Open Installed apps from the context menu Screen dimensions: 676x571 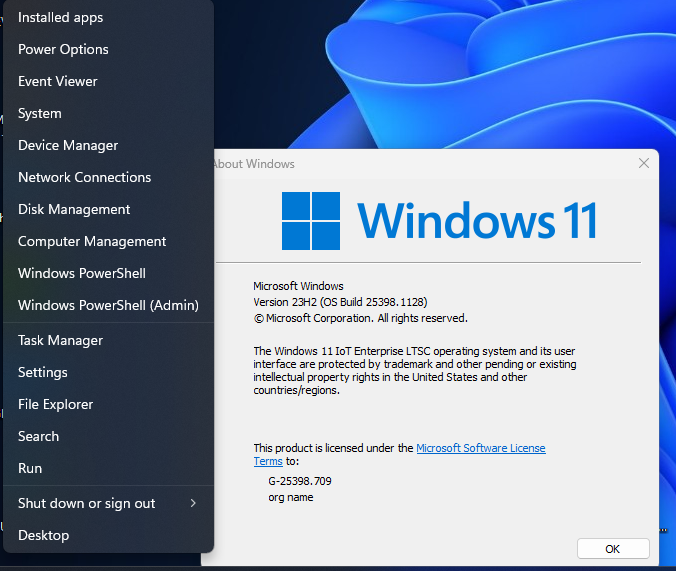coord(108,18)
